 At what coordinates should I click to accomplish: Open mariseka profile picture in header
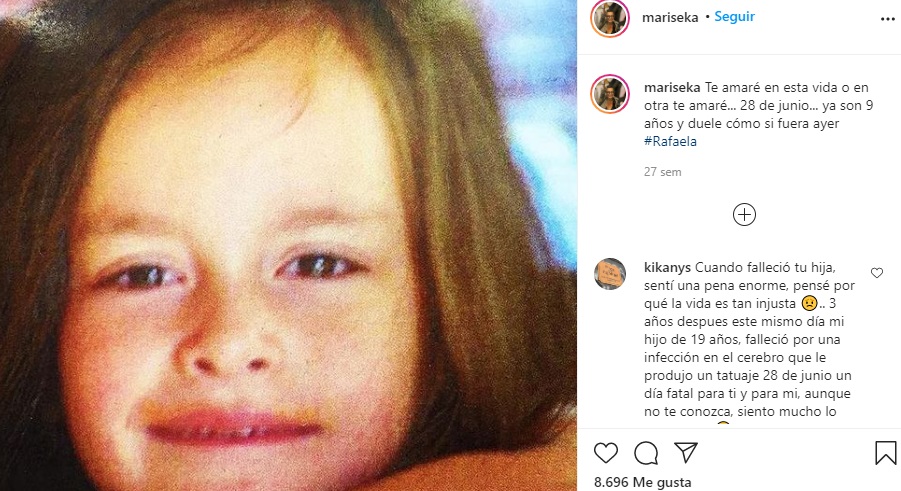click(x=610, y=18)
